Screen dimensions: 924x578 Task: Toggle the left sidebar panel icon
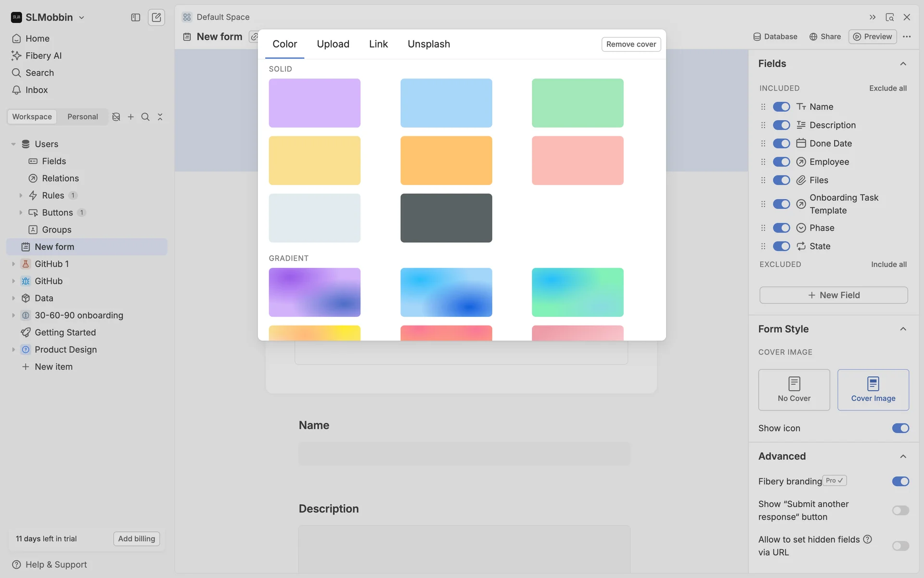(135, 17)
